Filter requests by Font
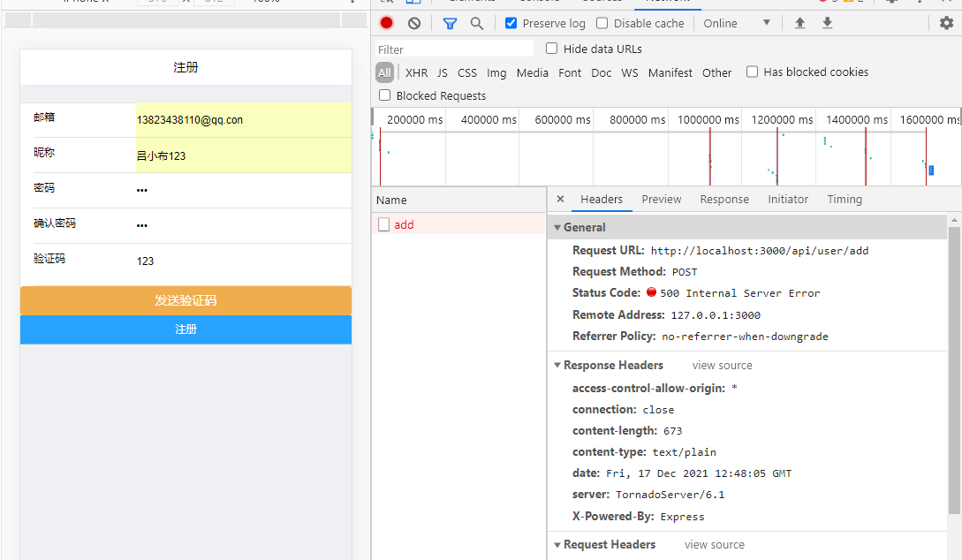962x560 pixels. [x=570, y=73]
